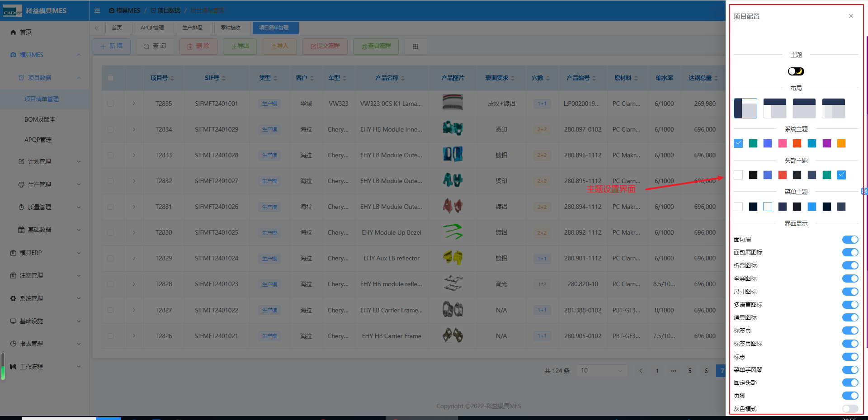The height and width of the screenshot is (420, 868).
Task: Click the 查询 search button
Action: [x=155, y=46]
